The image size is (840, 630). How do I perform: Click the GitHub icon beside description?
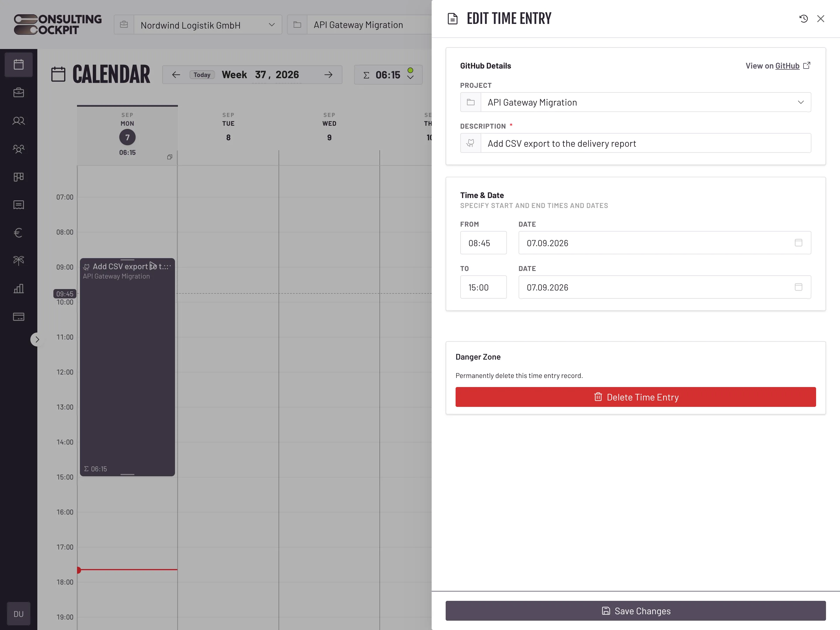pos(470,143)
